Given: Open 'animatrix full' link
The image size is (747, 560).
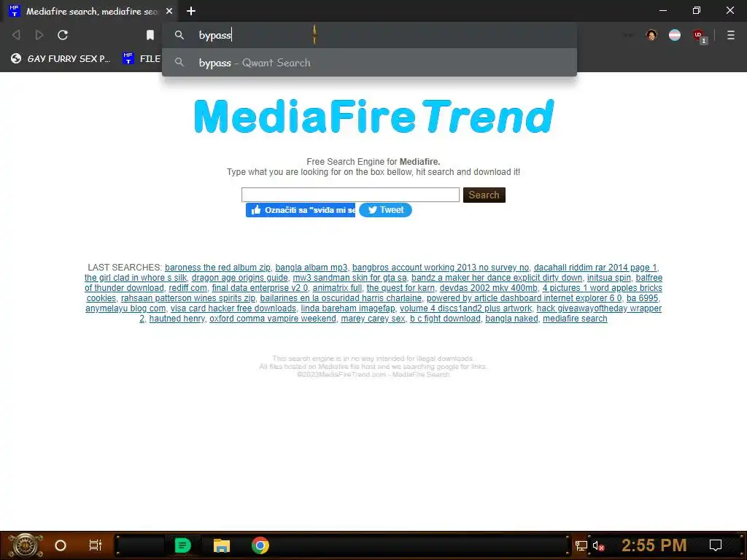Looking at the screenshot, I should coord(337,288).
